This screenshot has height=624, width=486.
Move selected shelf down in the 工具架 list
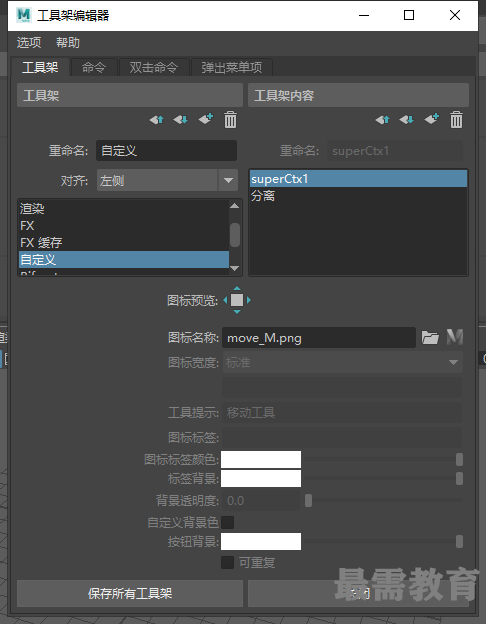pos(180,119)
